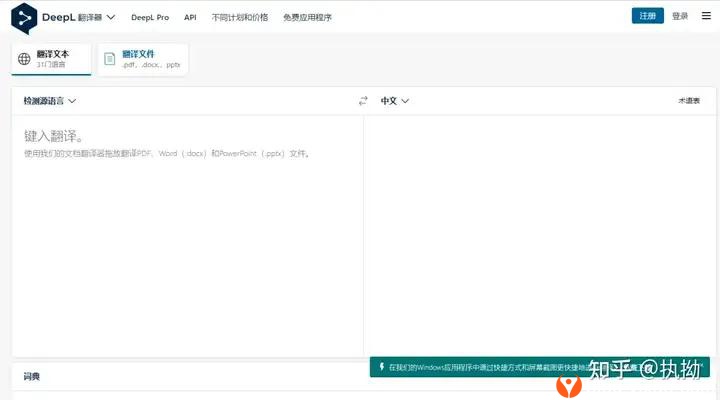Open the API navigation link
720x400 pixels.
pos(190,17)
